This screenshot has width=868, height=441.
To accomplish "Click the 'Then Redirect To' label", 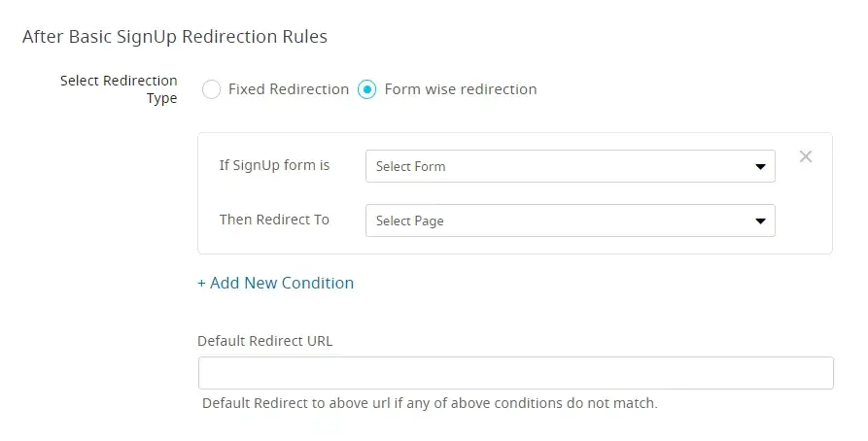I will point(274,220).
